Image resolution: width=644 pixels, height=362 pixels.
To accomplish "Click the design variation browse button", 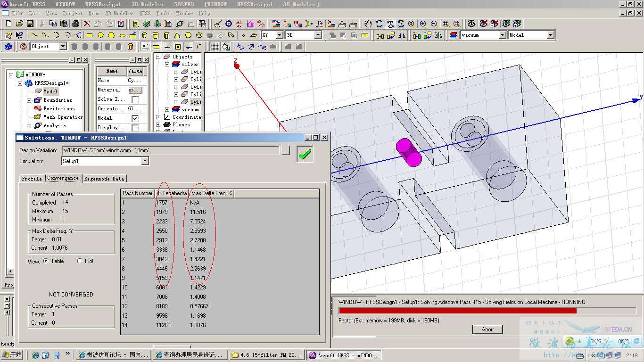I will [285, 150].
